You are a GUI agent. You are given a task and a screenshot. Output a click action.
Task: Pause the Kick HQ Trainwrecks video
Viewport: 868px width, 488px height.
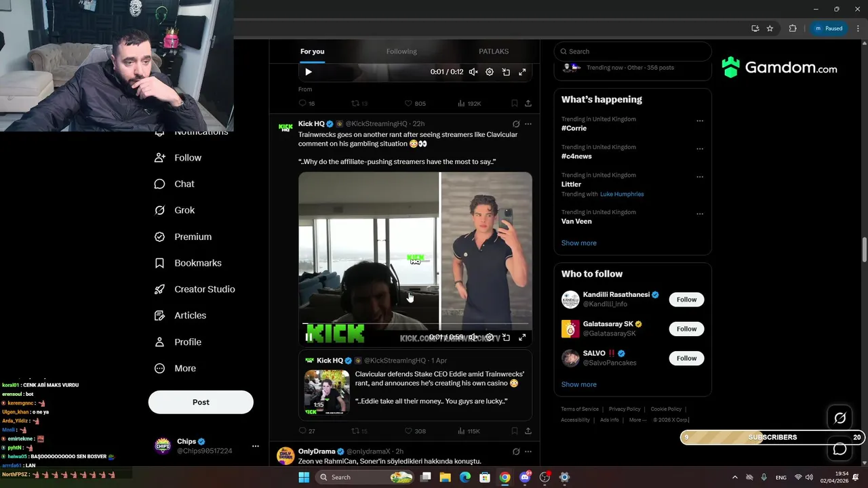(x=309, y=337)
